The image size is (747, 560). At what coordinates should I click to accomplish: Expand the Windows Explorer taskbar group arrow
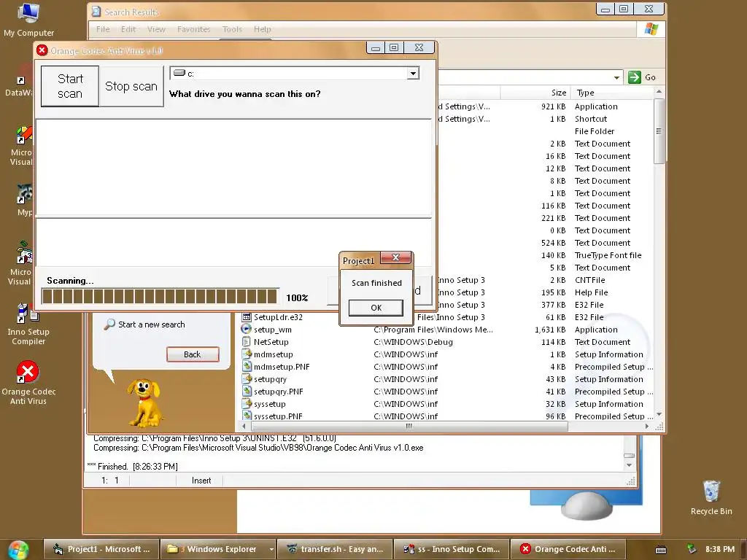[271, 549]
